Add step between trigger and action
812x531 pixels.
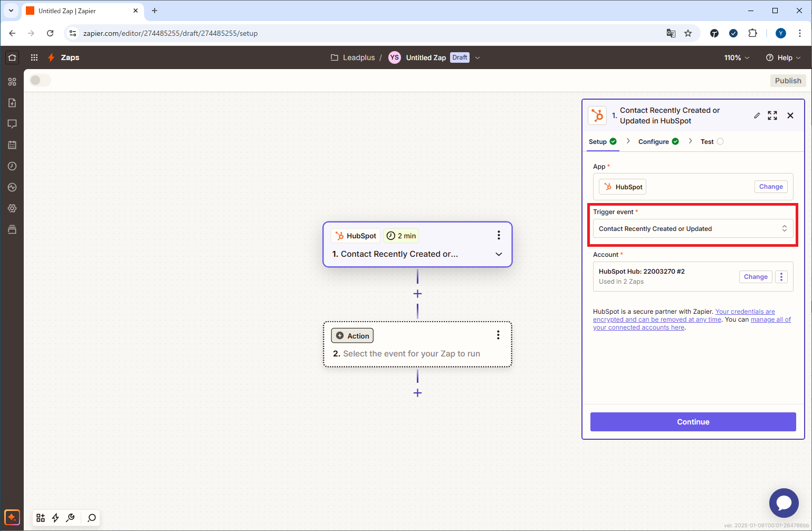417,294
